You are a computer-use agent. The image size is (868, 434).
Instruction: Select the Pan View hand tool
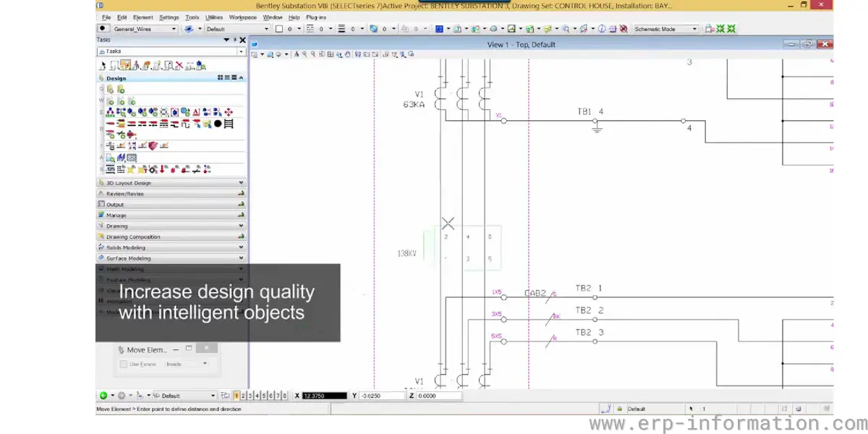(x=347, y=54)
